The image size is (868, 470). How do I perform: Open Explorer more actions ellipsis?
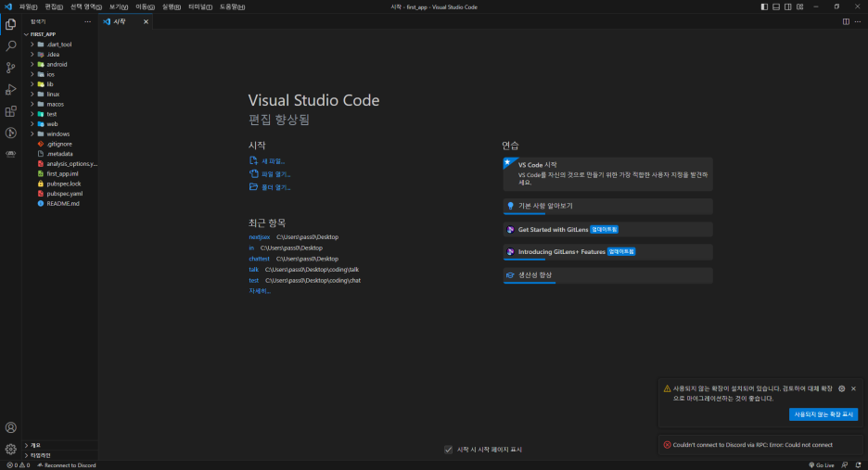[87, 21]
